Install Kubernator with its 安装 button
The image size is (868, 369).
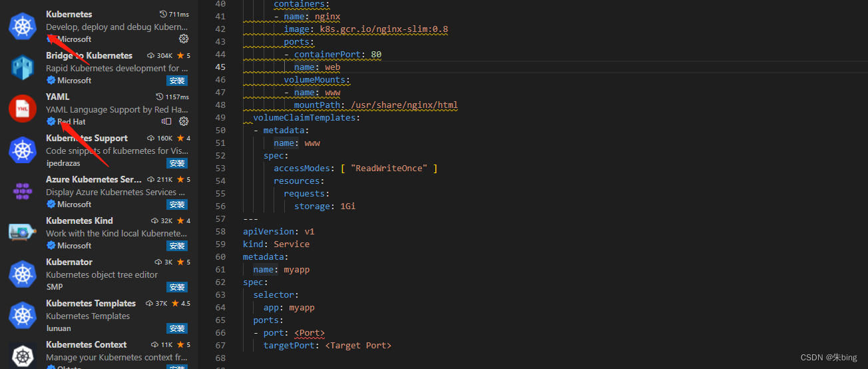(177, 287)
